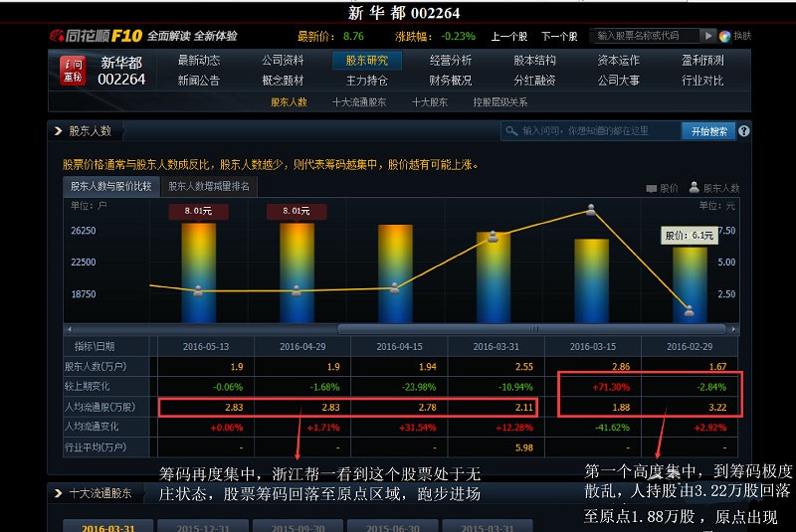Click the stock name or code input
The height and width of the screenshot is (532, 796).
pyautogui.click(x=645, y=36)
